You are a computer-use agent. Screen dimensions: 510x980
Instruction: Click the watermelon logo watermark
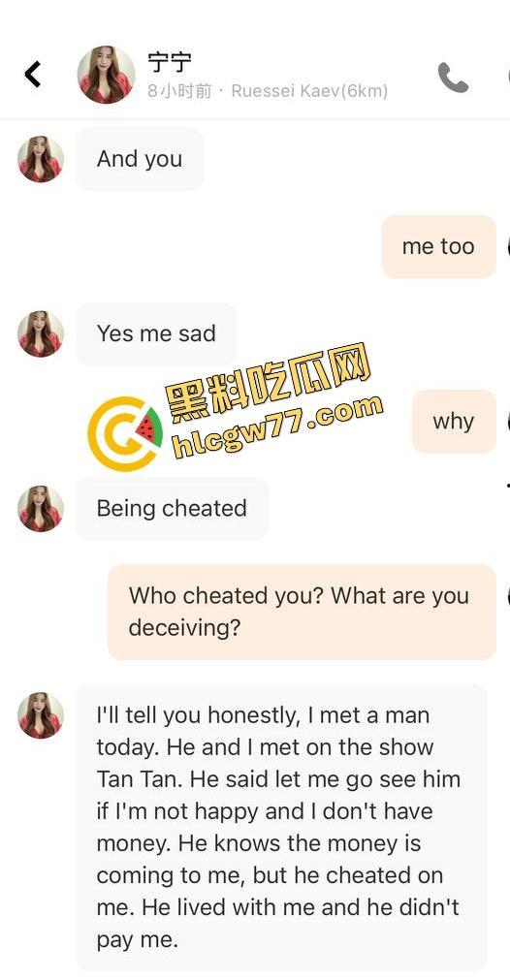[x=125, y=433]
